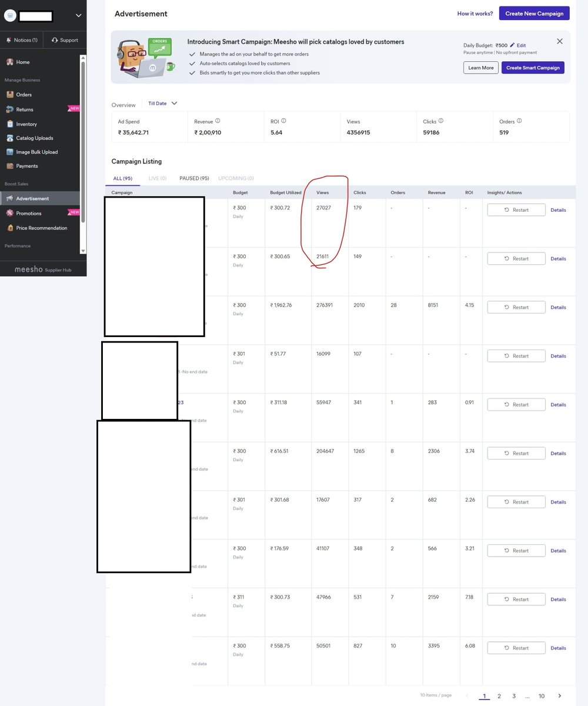Click the sidebar vertical scrollbar
Image resolution: width=588 pixels, height=706 pixels.
click(x=83, y=141)
